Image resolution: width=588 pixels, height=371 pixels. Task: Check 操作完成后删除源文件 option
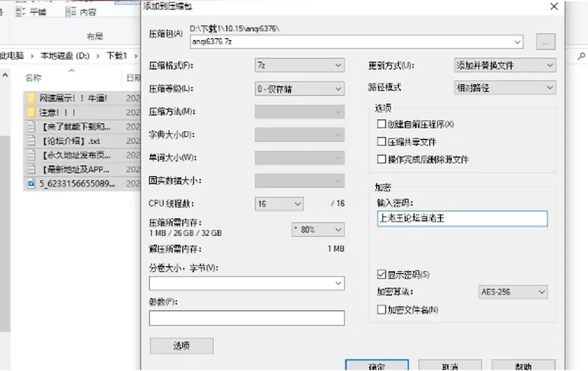(x=382, y=159)
